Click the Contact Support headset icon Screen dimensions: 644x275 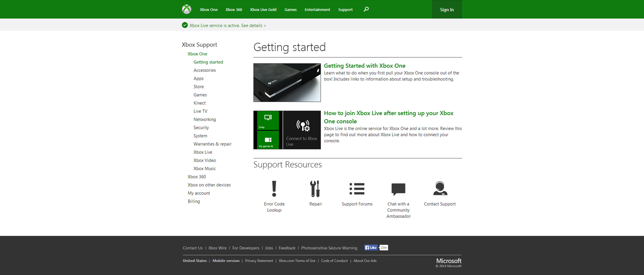(440, 188)
